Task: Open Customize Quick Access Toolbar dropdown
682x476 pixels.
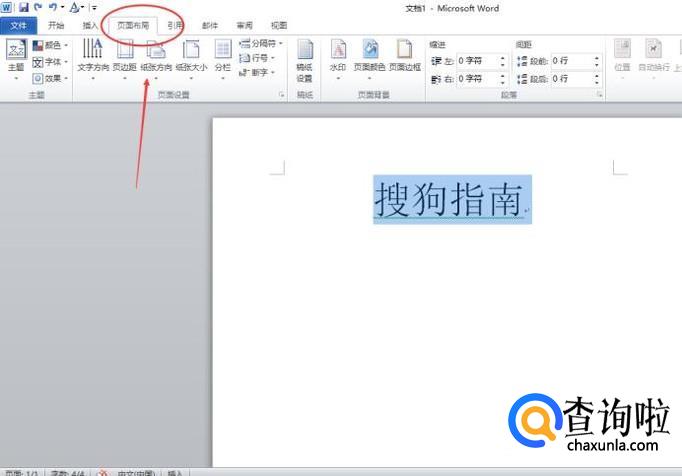Action: (94, 7)
